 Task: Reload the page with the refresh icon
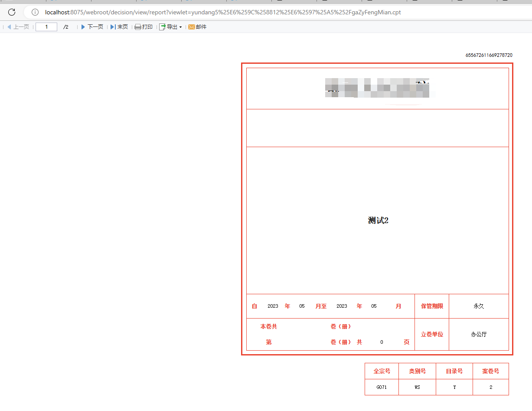[12, 12]
